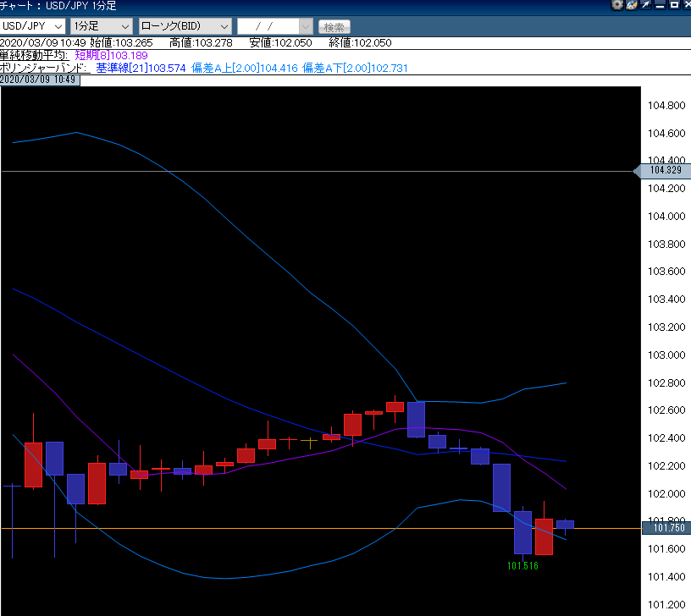Click the 101.516 low price label
691x616 pixels.
(522, 566)
